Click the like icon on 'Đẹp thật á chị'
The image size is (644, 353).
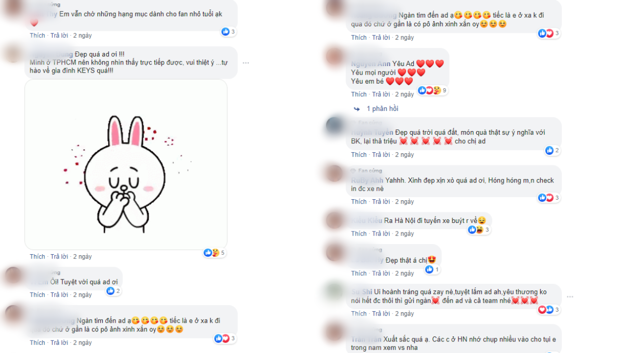pyautogui.click(x=429, y=270)
